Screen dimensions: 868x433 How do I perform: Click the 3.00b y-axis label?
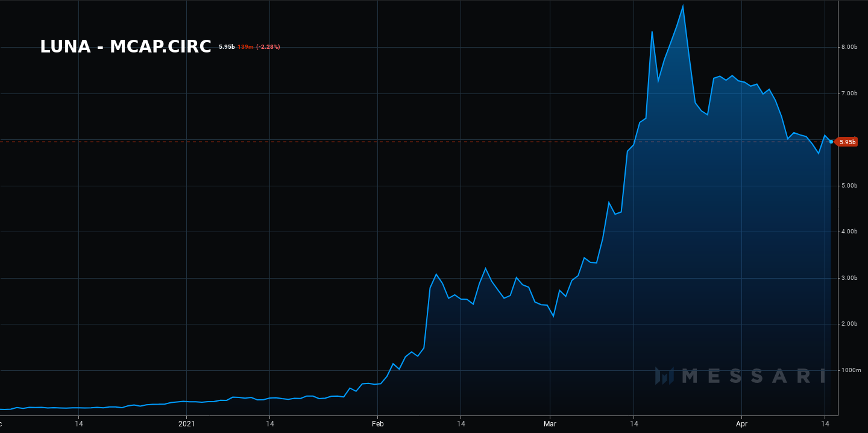849,278
